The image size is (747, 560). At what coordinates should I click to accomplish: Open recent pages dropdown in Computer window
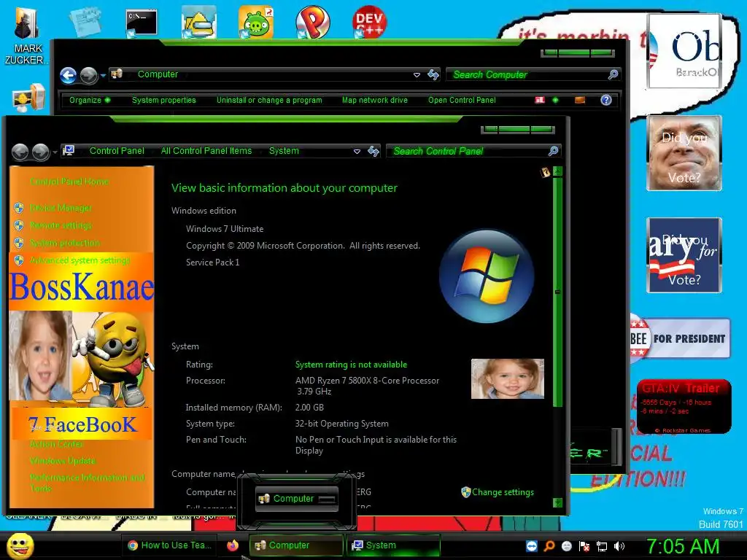[x=103, y=76]
